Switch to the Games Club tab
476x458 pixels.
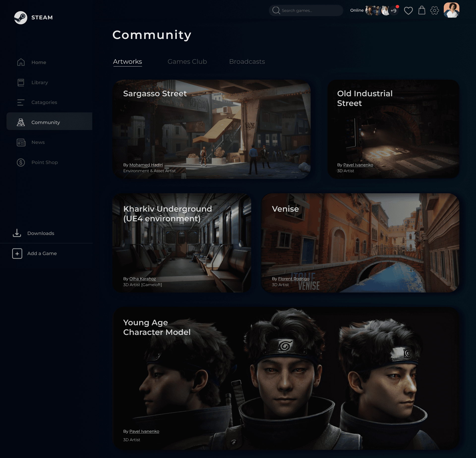187,62
